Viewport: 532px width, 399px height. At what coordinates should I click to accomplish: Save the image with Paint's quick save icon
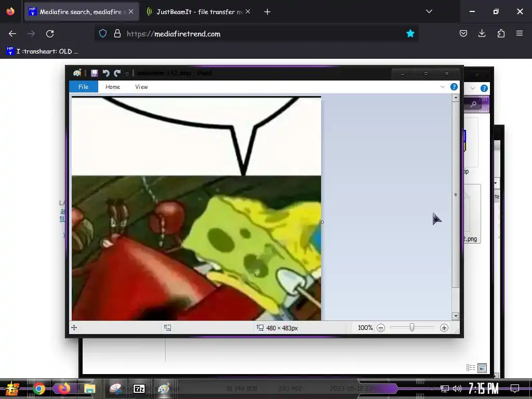pos(95,73)
